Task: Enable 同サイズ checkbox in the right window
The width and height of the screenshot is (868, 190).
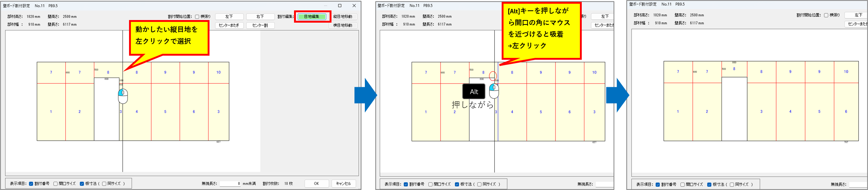Action: (732, 184)
